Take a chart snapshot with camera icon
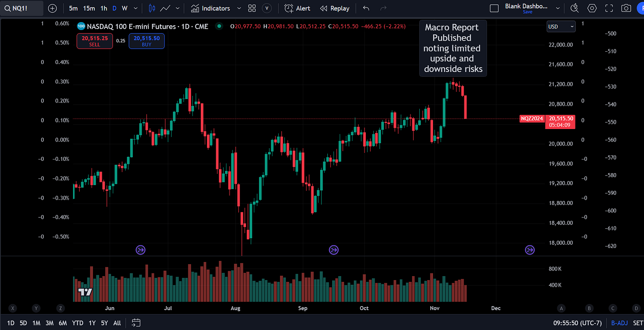The height and width of the screenshot is (330, 644). point(626,8)
